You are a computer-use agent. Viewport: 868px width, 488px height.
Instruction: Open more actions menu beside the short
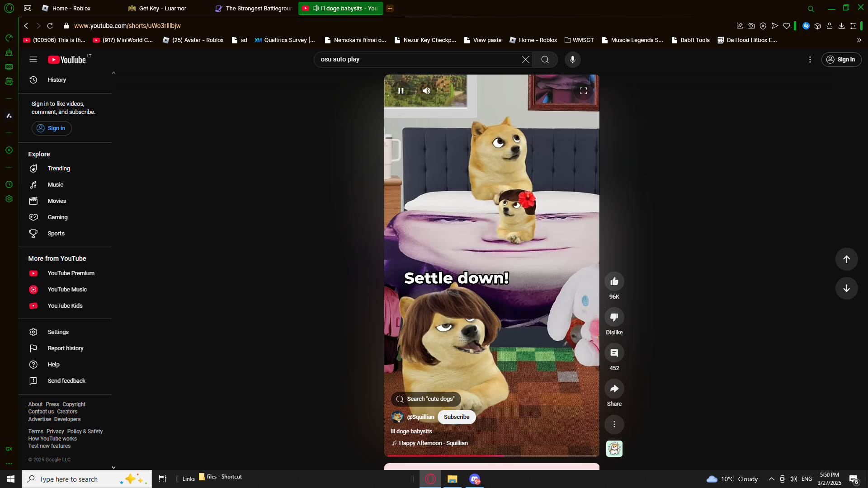pyautogui.click(x=614, y=424)
